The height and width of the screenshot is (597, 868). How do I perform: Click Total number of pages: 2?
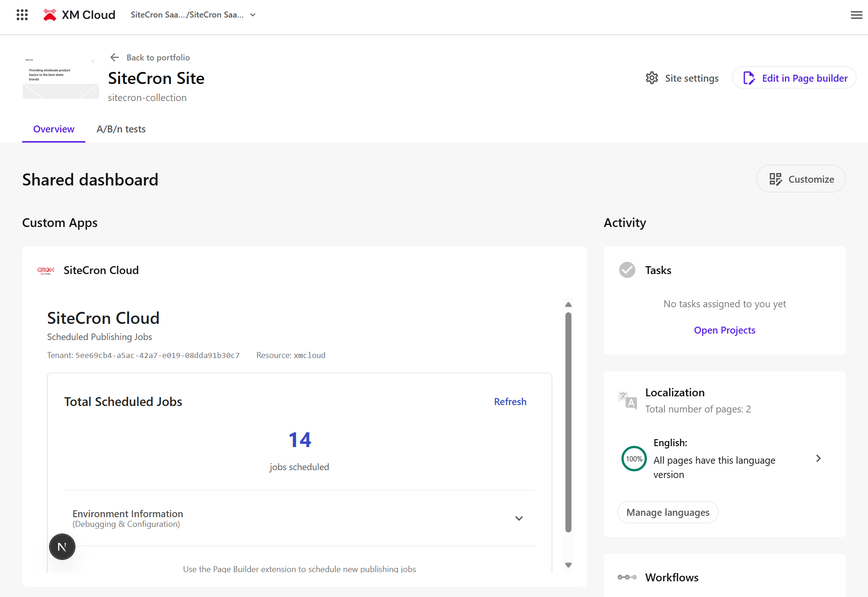coord(698,409)
